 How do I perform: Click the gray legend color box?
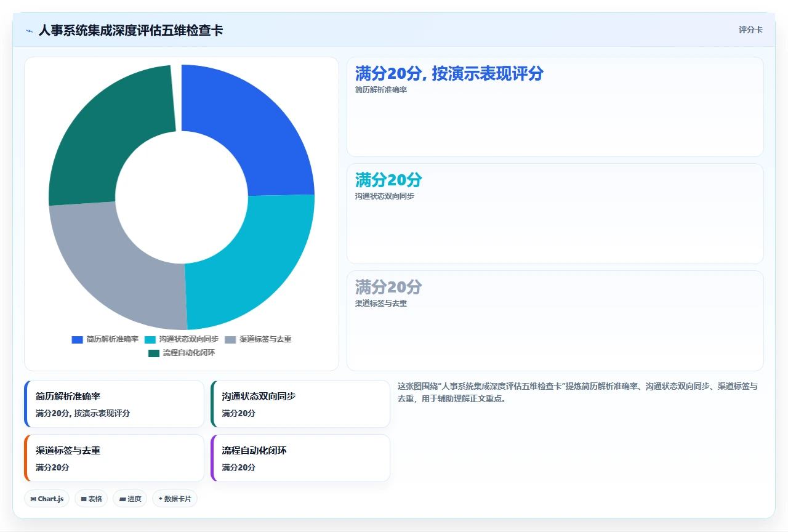click(x=230, y=339)
